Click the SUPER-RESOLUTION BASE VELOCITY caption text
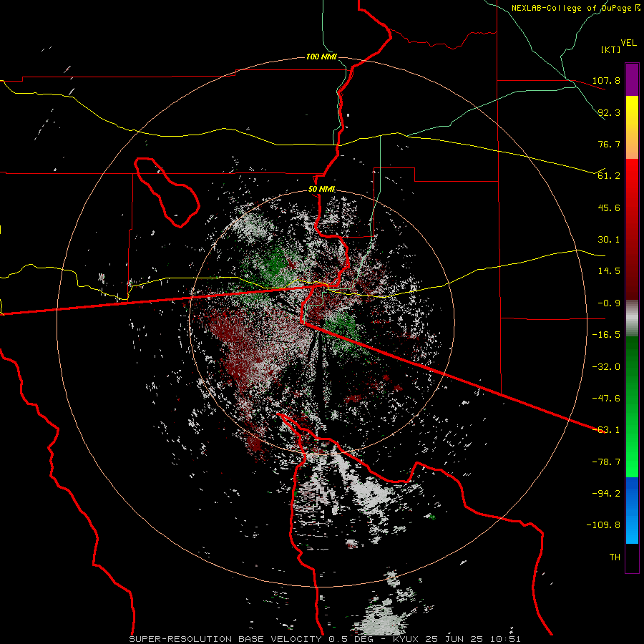 (x=227, y=639)
